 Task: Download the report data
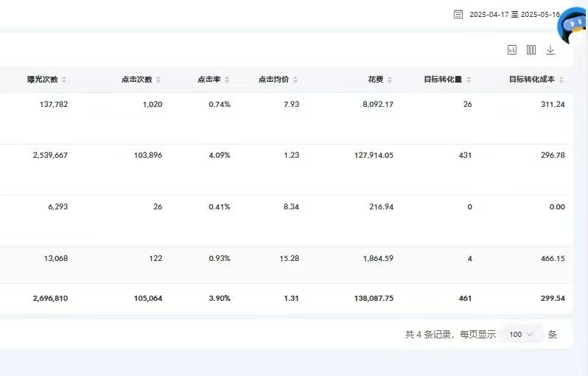(550, 49)
